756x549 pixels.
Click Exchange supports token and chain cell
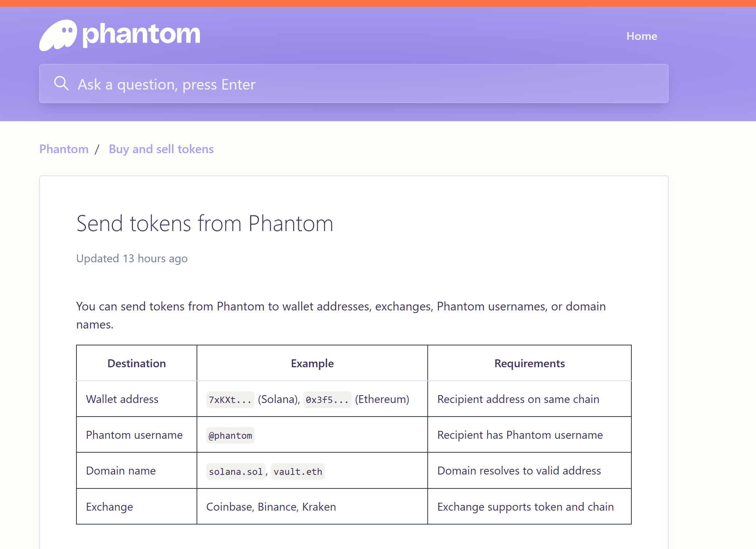pos(525,507)
